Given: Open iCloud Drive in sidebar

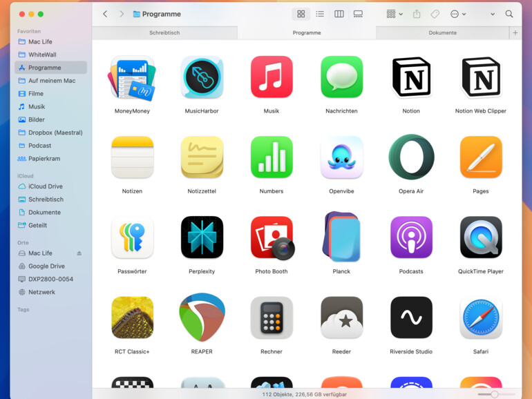Looking at the screenshot, I should [51, 186].
